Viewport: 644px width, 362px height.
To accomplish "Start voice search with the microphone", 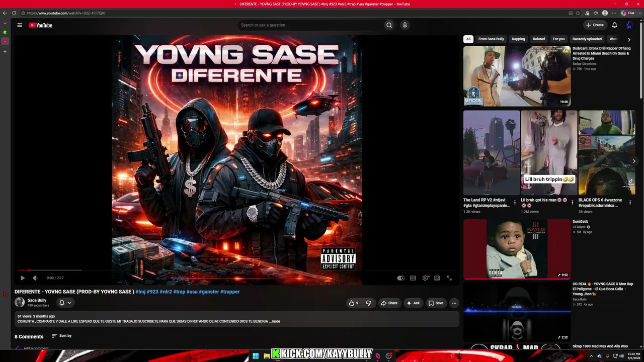I will [x=405, y=25].
